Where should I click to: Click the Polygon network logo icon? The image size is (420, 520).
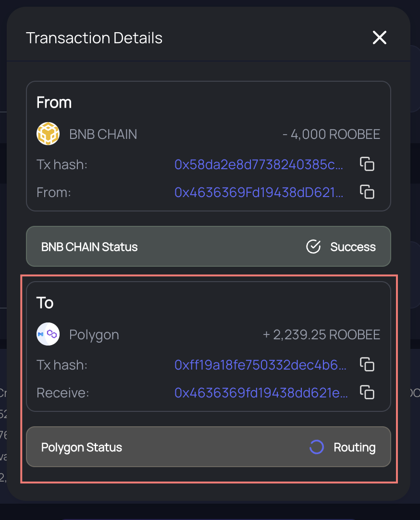48,334
